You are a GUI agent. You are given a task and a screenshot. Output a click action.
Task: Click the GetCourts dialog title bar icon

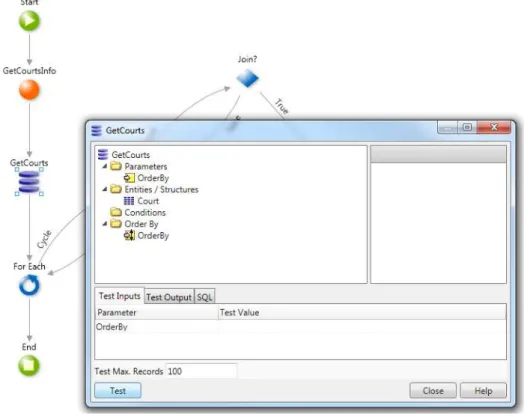[96, 130]
